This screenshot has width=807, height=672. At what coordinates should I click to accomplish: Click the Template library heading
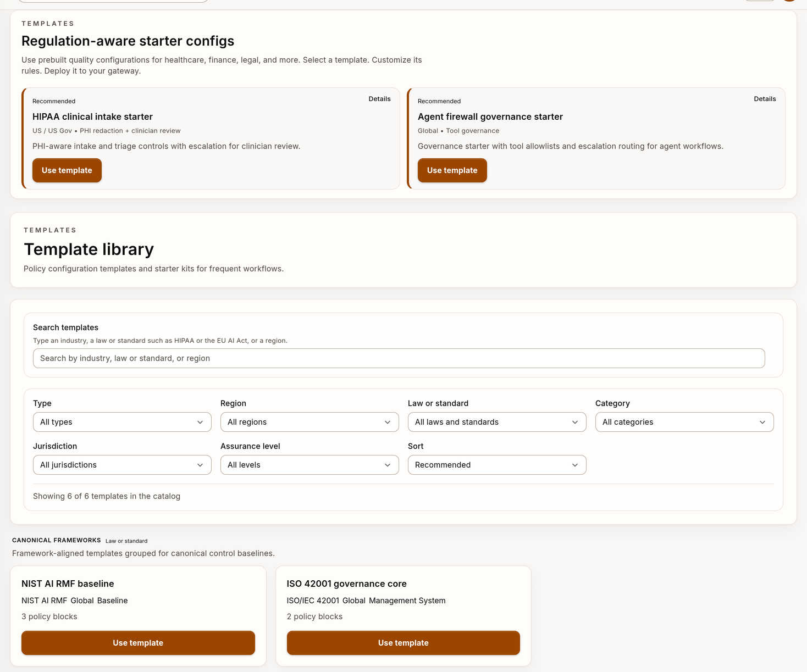point(89,249)
